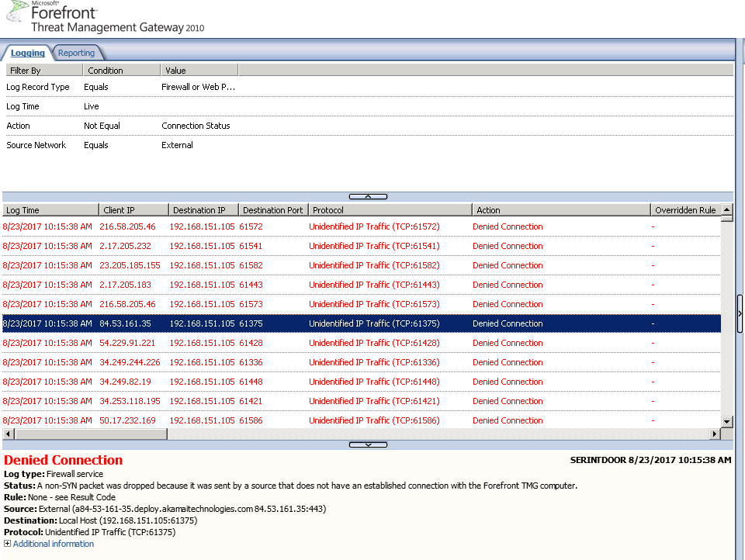Viewport: 745px width, 560px height.
Task: Select the Source Network filter row
Action: [x=36, y=145]
